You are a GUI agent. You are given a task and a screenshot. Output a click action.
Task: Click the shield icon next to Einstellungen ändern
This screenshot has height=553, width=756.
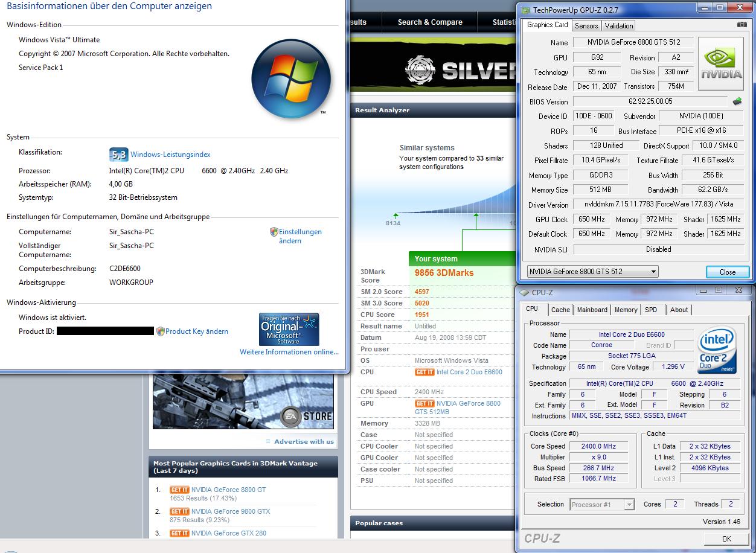pyautogui.click(x=274, y=232)
